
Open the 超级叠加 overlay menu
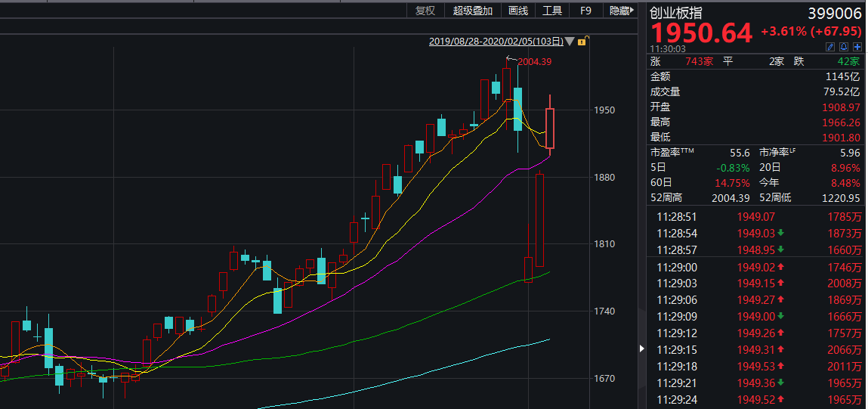click(x=473, y=11)
